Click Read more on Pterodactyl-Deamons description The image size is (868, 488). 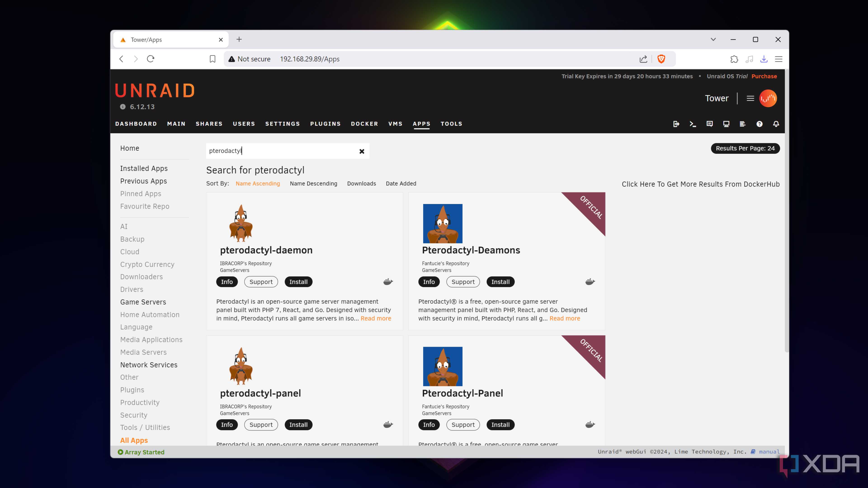point(565,318)
